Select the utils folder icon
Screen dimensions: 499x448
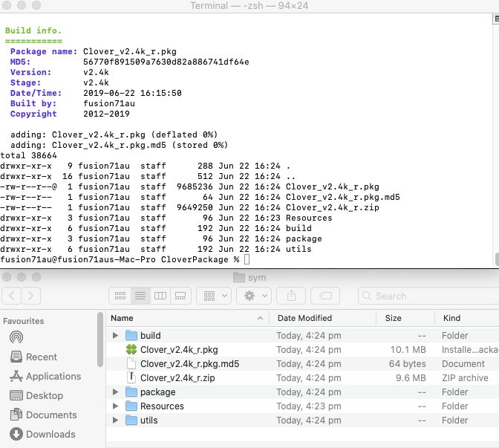click(x=131, y=421)
